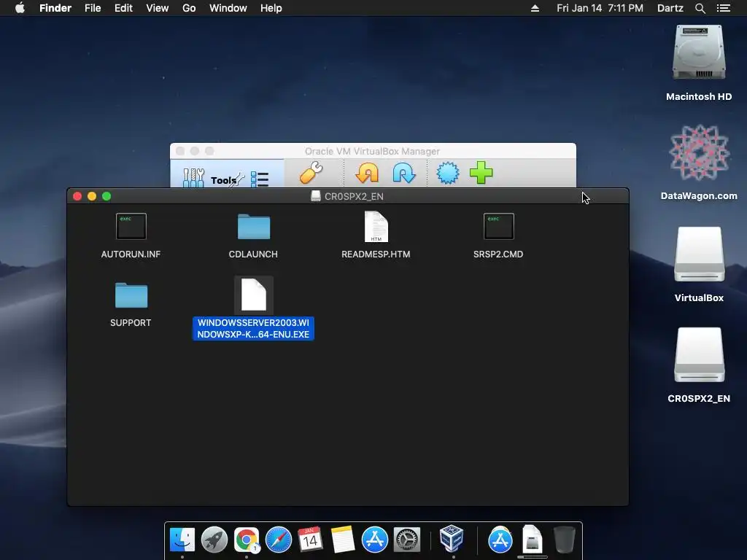Image resolution: width=747 pixels, height=560 pixels.
Task: Open Finder from the Dock
Action: coord(182,540)
